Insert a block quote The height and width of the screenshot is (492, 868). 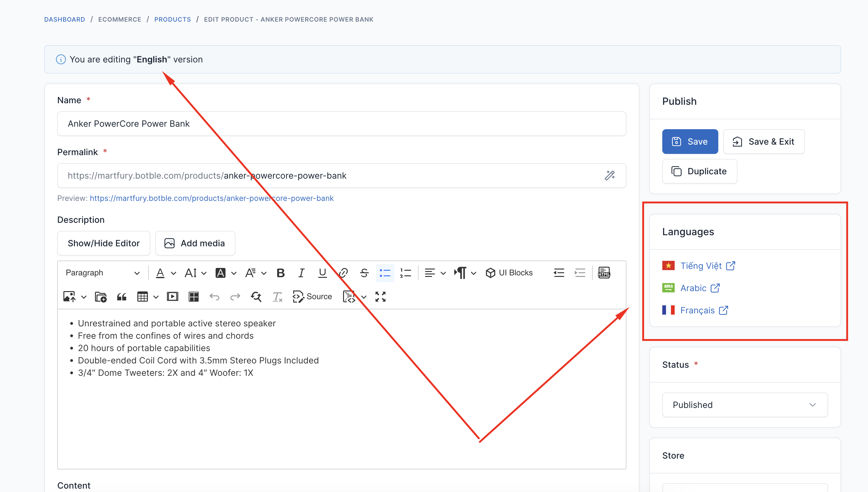click(121, 297)
